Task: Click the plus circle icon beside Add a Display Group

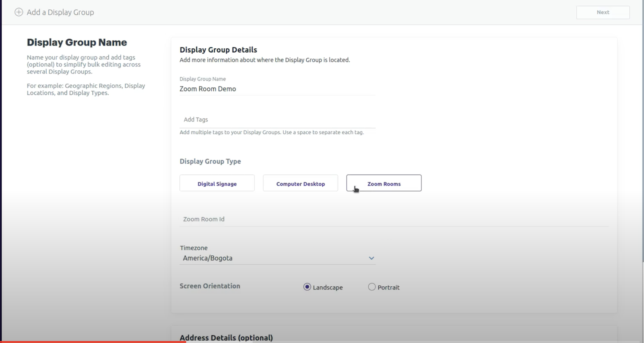Action: (x=19, y=12)
